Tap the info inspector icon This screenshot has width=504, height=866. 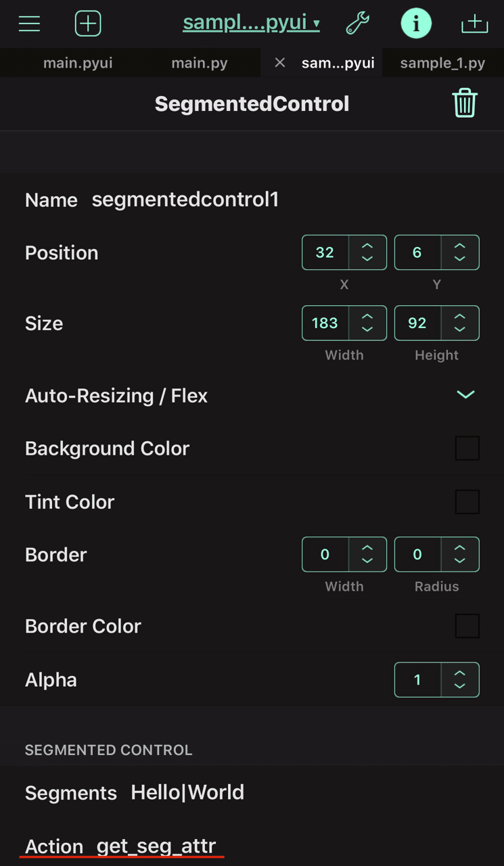pos(416,24)
